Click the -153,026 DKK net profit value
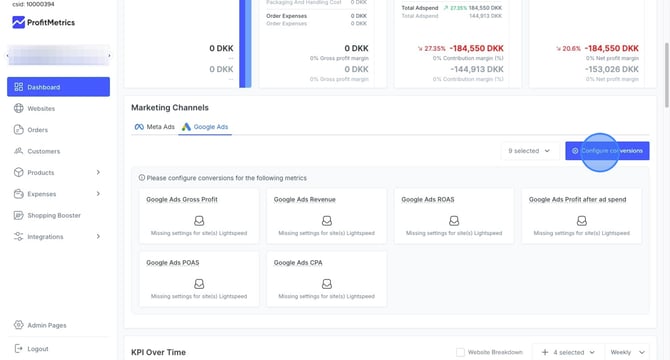The width and height of the screenshot is (670, 360). pyautogui.click(x=611, y=69)
